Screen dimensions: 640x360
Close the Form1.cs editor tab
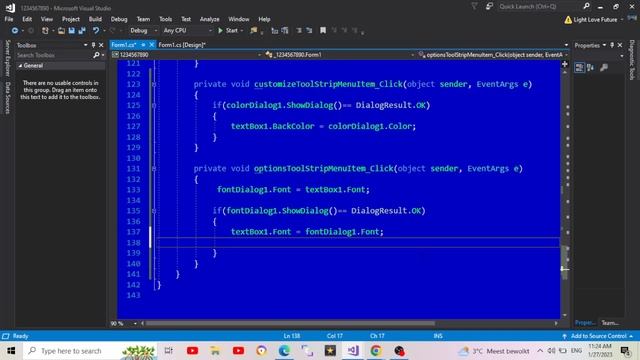tap(151, 45)
